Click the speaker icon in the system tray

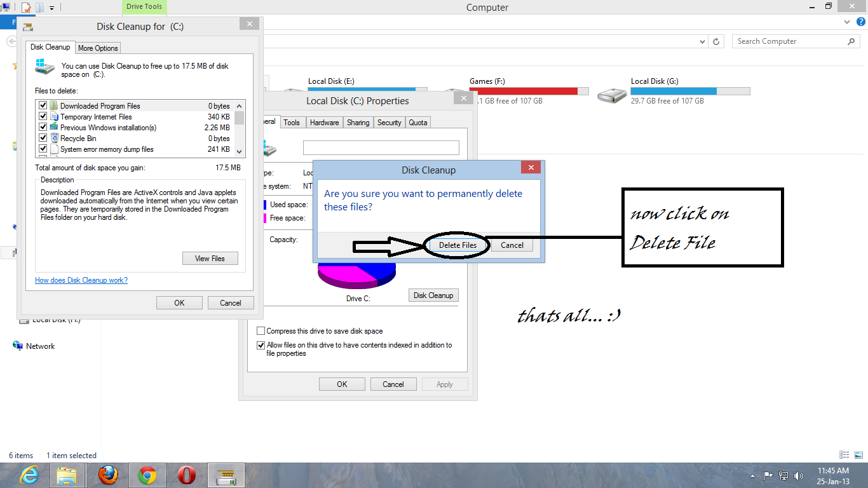point(799,475)
